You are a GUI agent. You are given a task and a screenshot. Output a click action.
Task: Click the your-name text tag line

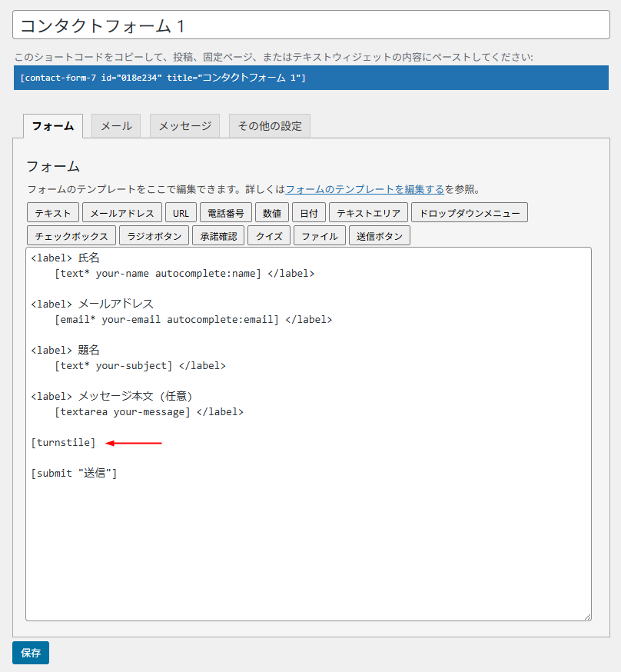[x=184, y=274]
